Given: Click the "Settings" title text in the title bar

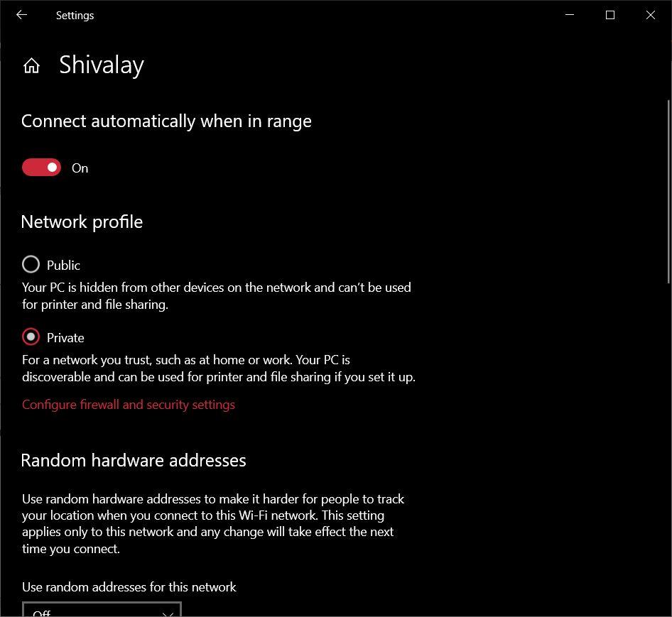Looking at the screenshot, I should [x=75, y=15].
